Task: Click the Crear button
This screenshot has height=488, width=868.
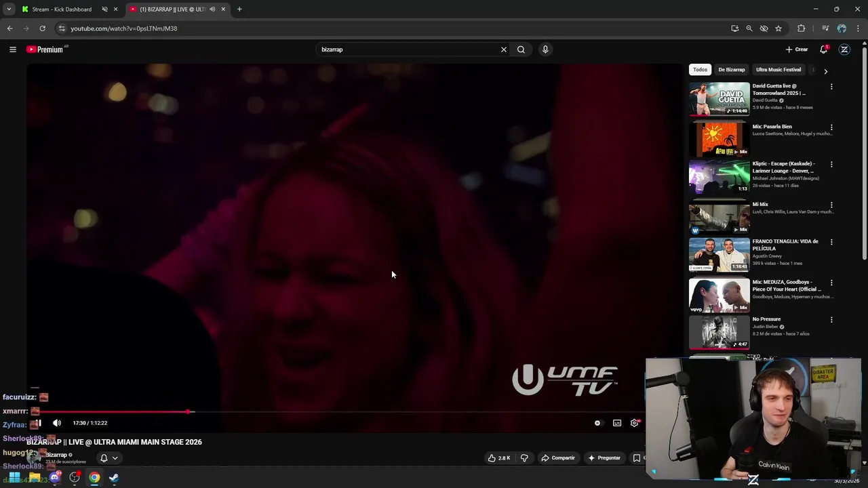Action: pos(797,49)
